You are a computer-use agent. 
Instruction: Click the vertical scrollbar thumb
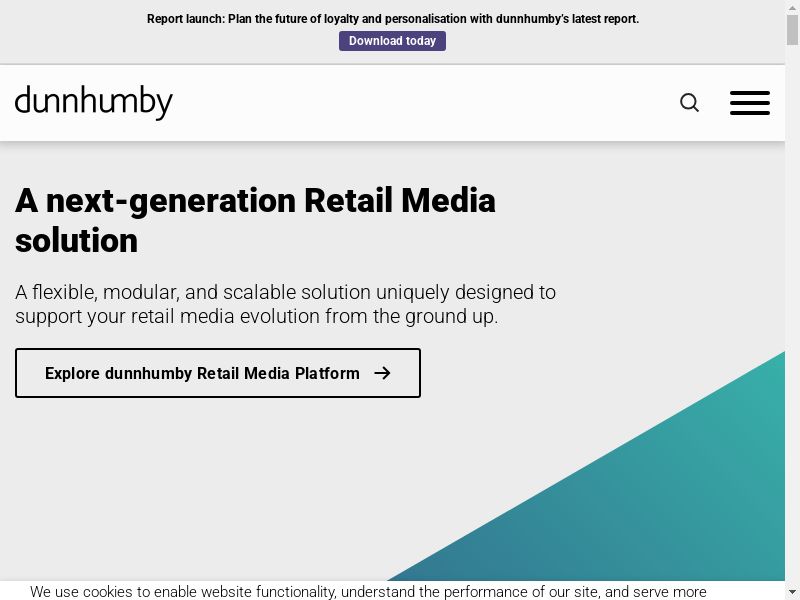[792, 30]
